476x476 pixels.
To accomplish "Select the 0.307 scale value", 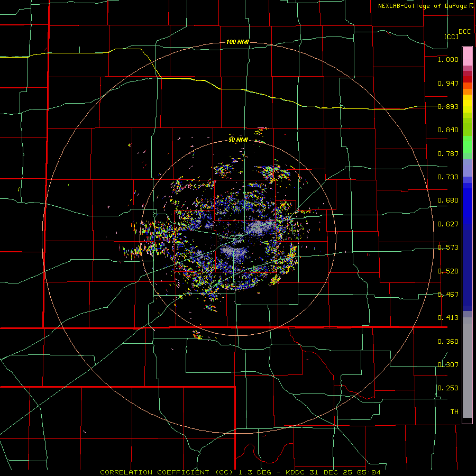I will [x=448, y=365].
